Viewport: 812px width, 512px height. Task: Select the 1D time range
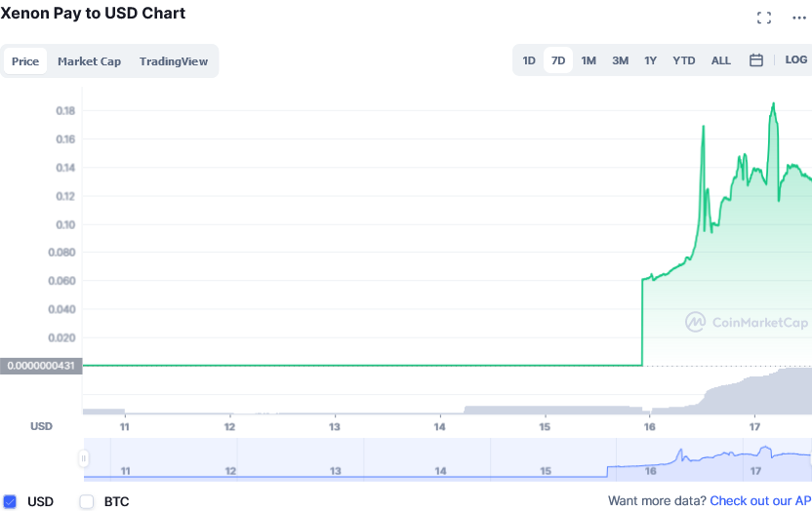click(529, 60)
